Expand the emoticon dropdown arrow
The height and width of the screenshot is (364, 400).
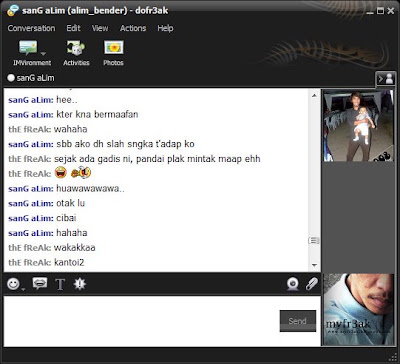[23, 289]
